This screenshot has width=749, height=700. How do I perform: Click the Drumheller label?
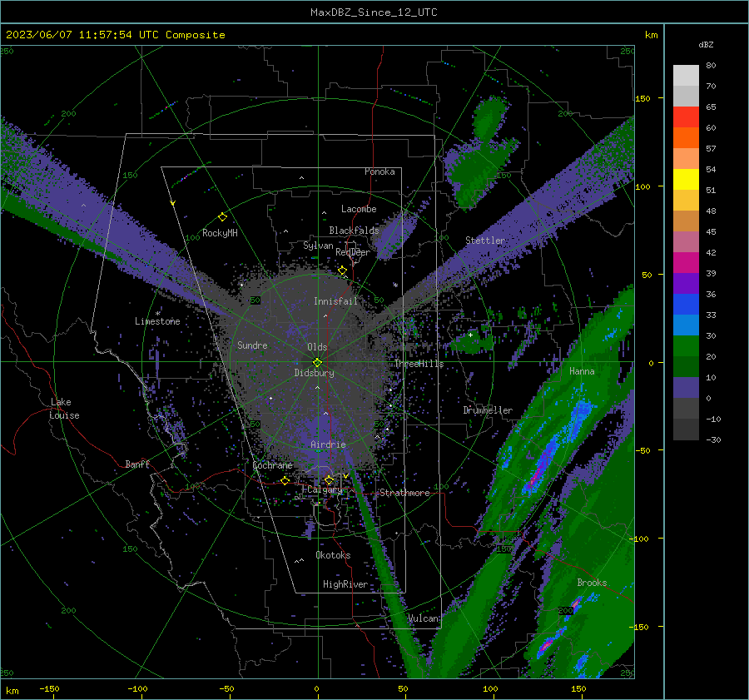coord(488,410)
